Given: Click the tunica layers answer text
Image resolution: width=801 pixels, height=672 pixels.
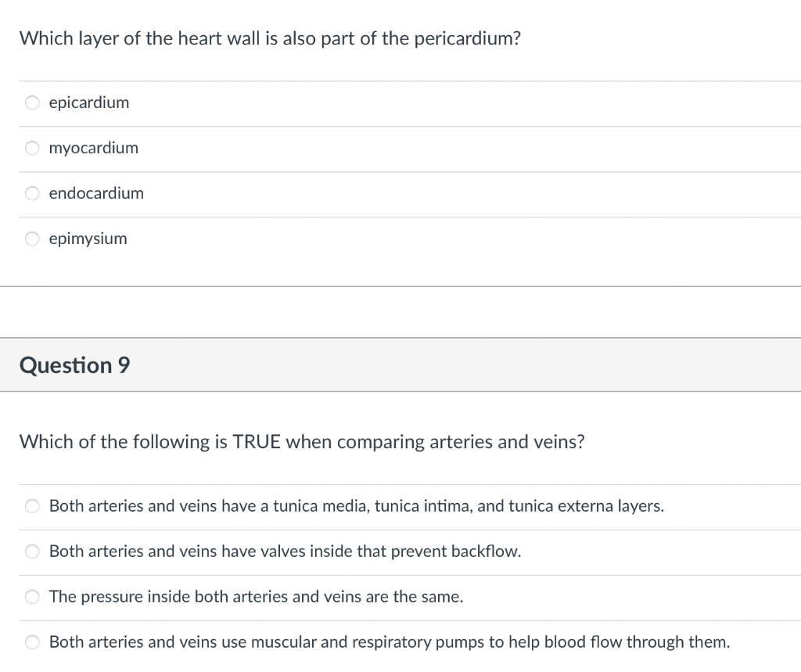Looking at the screenshot, I should click(356, 506).
